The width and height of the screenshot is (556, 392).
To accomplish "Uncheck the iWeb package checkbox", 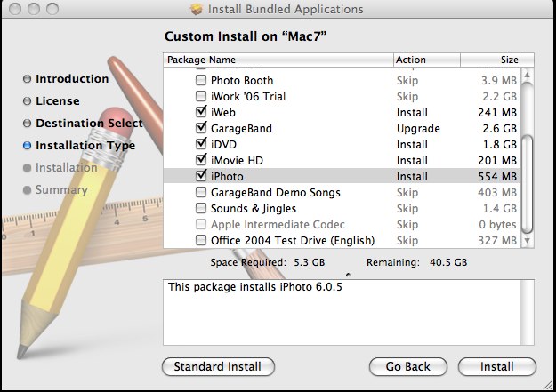I will click(201, 111).
